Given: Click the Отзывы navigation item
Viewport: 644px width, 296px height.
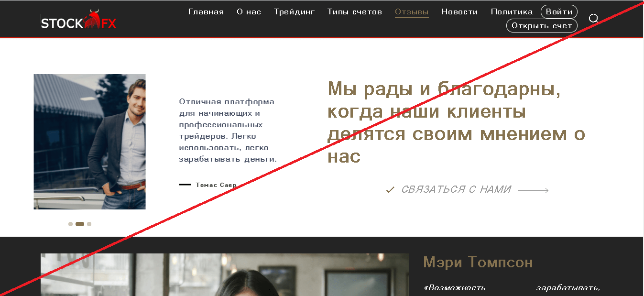Looking at the screenshot, I should (x=412, y=12).
